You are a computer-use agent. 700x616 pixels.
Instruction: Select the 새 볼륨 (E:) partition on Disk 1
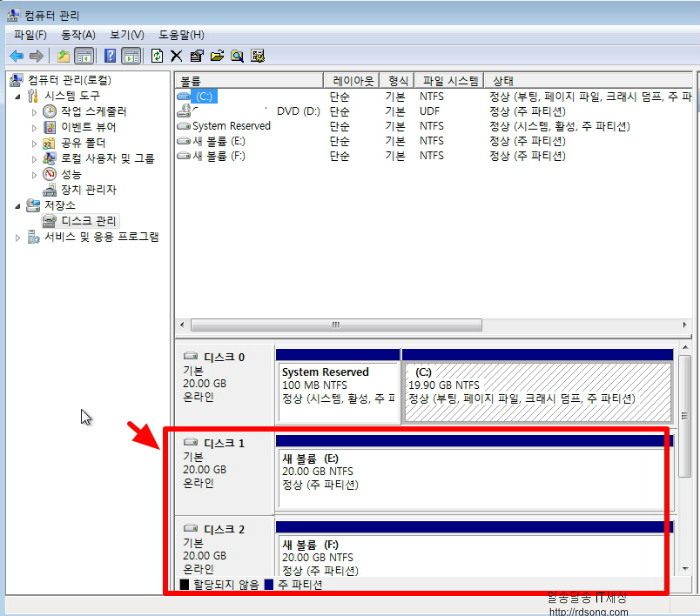pos(470,478)
